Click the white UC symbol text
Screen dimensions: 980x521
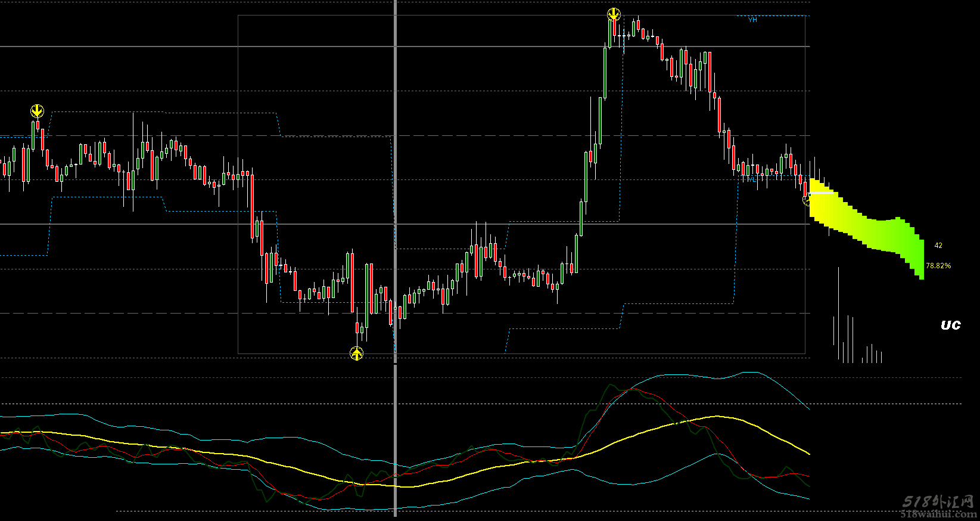(x=950, y=325)
